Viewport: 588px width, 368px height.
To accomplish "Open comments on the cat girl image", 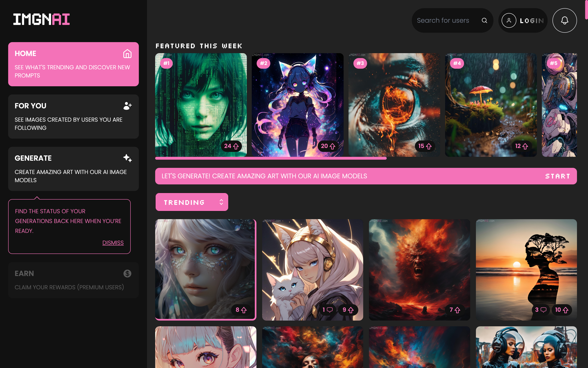I will click(x=327, y=310).
